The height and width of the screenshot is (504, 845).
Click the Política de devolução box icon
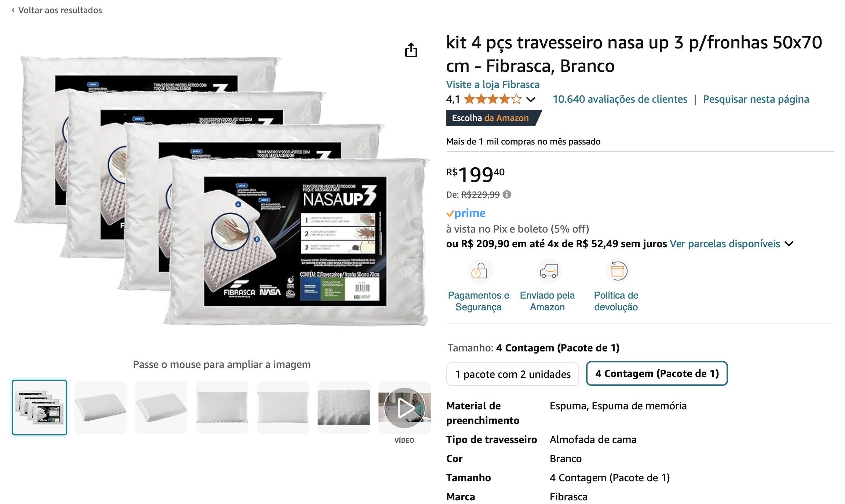coord(617,271)
